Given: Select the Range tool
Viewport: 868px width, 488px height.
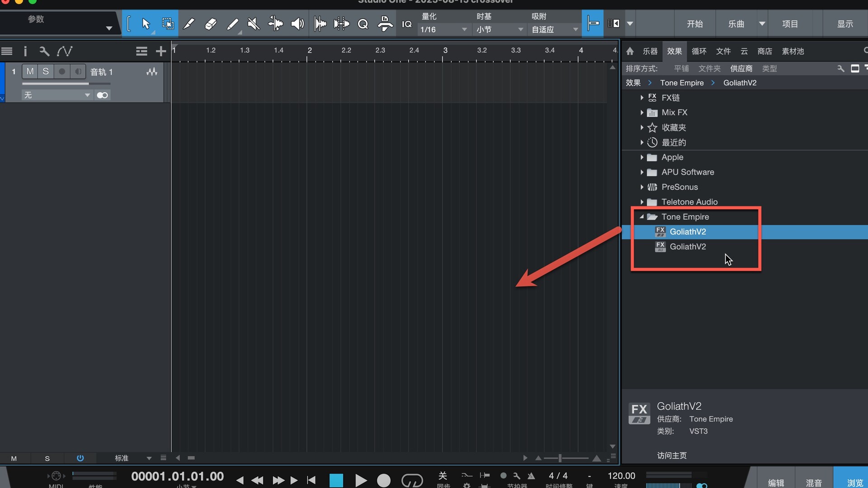Looking at the screenshot, I should coord(168,23).
